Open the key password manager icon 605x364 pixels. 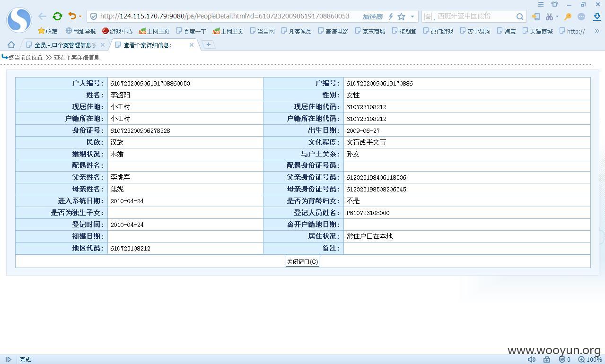click(568, 17)
